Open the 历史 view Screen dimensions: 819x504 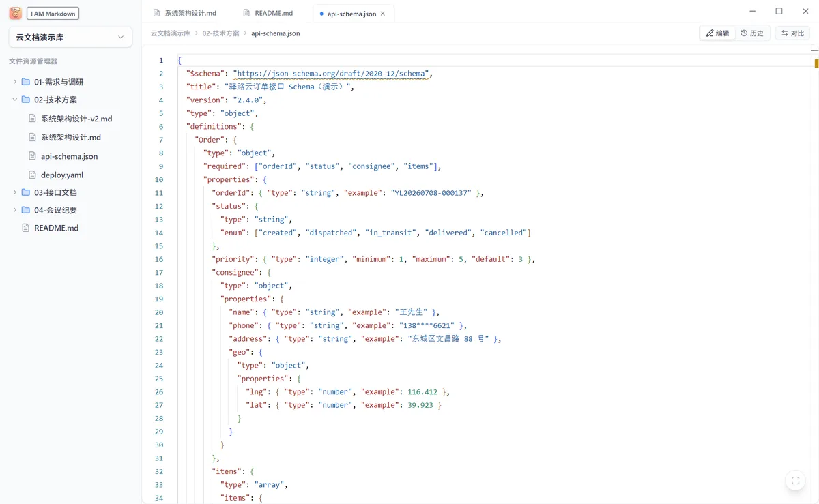click(752, 33)
